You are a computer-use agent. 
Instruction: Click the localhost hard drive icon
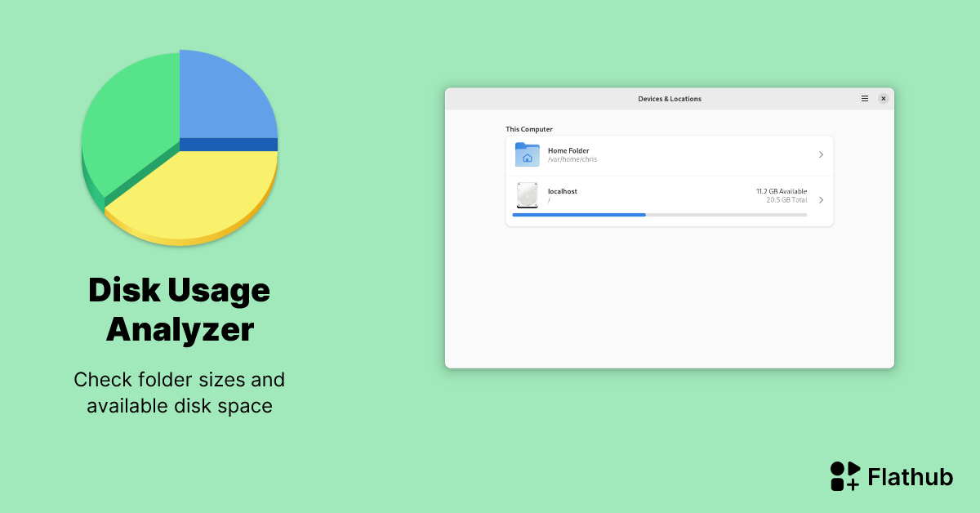(x=528, y=195)
